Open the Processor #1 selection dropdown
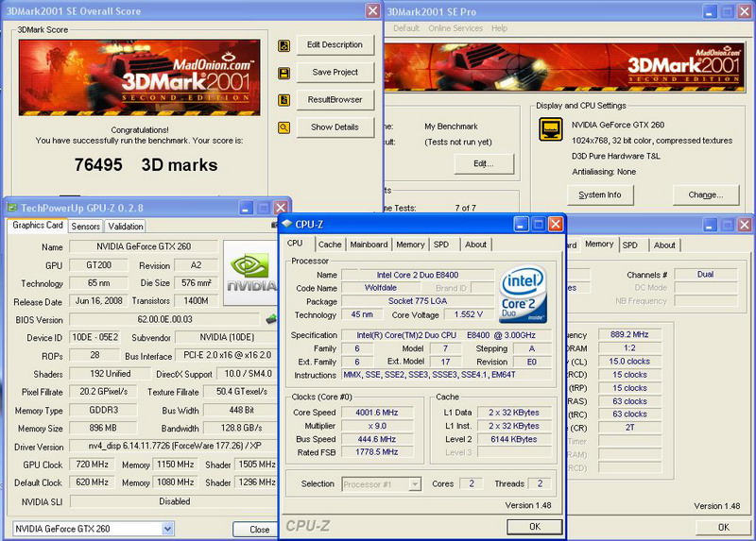 [x=415, y=484]
